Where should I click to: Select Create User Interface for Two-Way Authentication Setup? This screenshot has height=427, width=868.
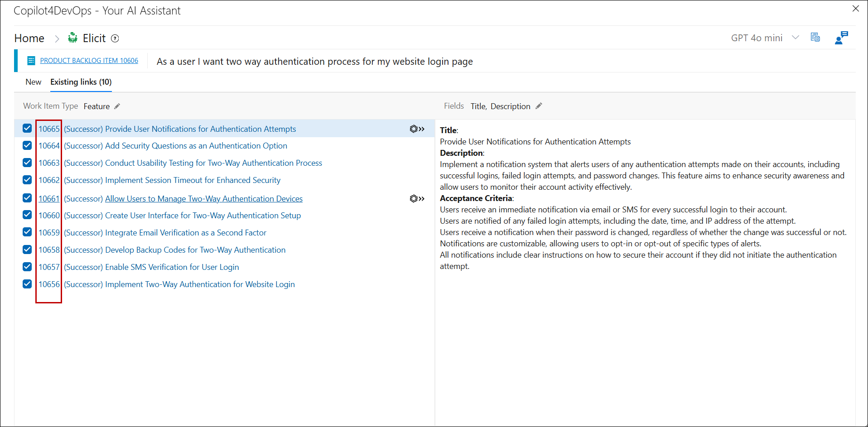pos(203,216)
